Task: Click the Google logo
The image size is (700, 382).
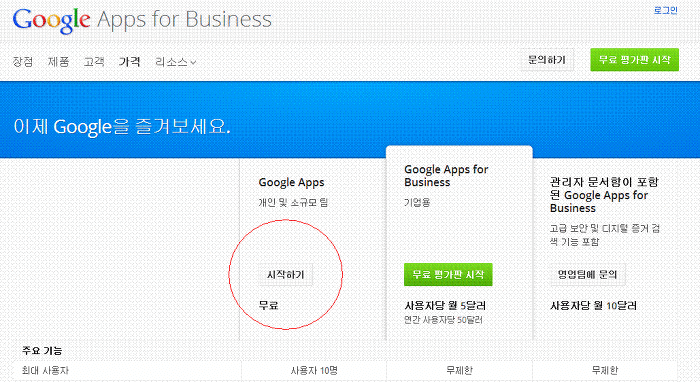Action: [51, 21]
